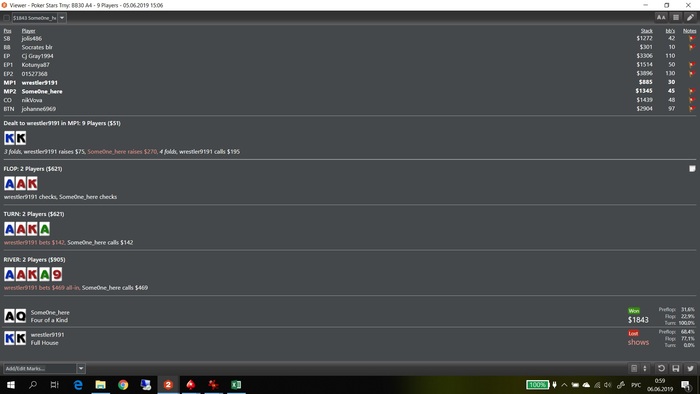Sort by the Player column header
700x394 pixels.
[x=29, y=31]
